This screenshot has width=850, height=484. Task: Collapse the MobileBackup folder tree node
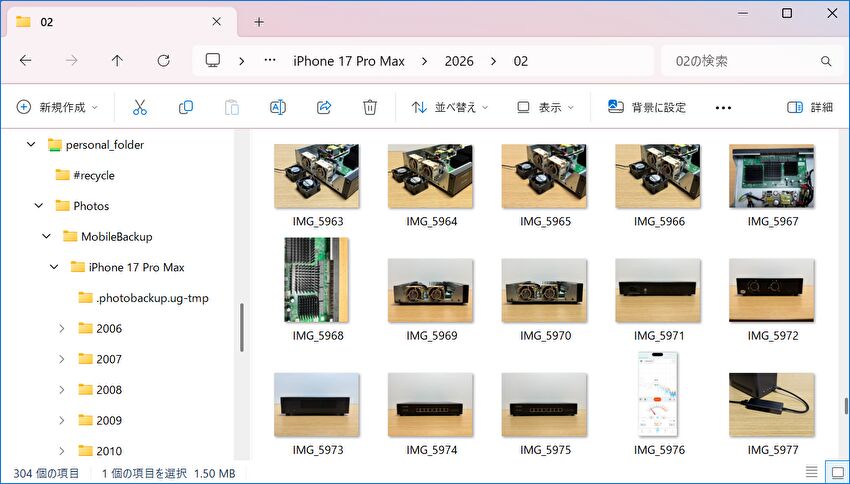click(46, 237)
